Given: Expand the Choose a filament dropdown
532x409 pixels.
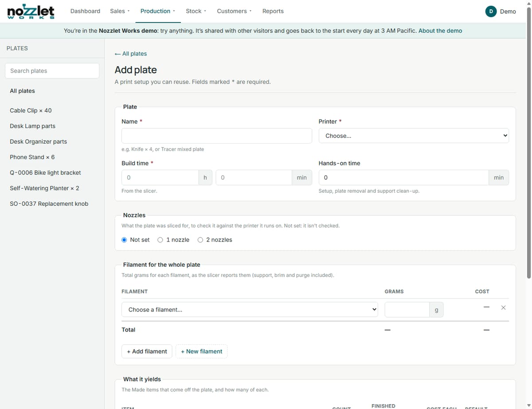Looking at the screenshot, I should click(250, 309).
